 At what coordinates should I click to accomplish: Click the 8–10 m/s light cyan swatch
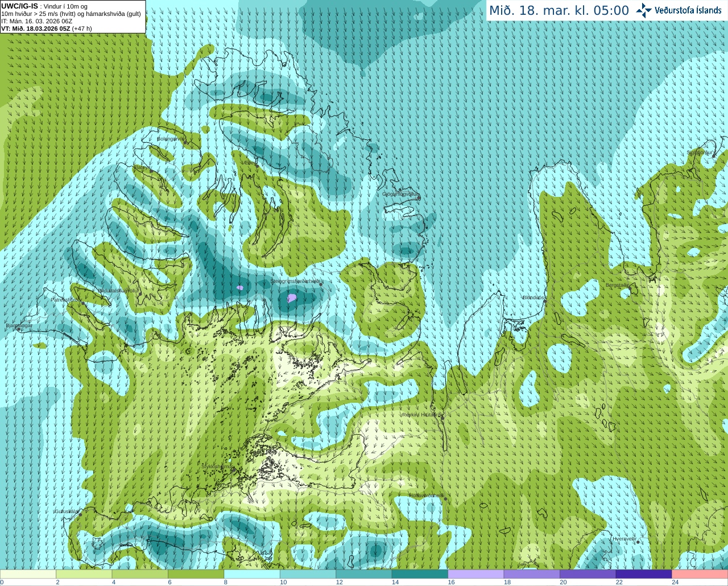click(253, 574)
